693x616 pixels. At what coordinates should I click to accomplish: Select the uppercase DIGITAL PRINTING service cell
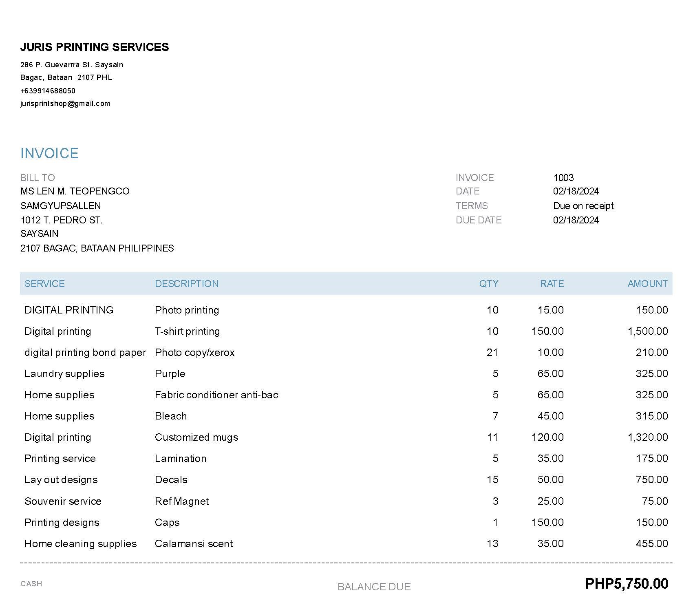coord(69,310)
